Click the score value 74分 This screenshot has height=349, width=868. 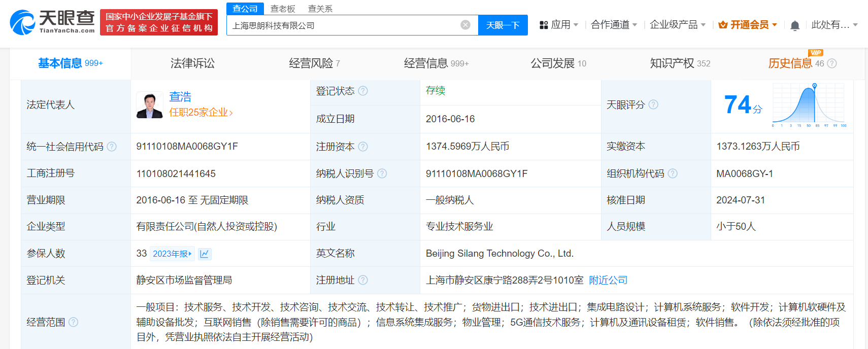coord(743,104)
